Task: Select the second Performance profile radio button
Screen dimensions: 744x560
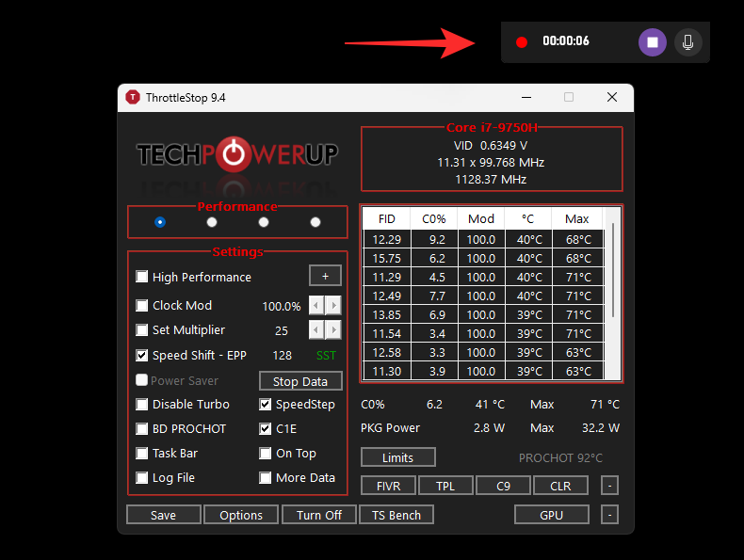Action: pos(212,222)
